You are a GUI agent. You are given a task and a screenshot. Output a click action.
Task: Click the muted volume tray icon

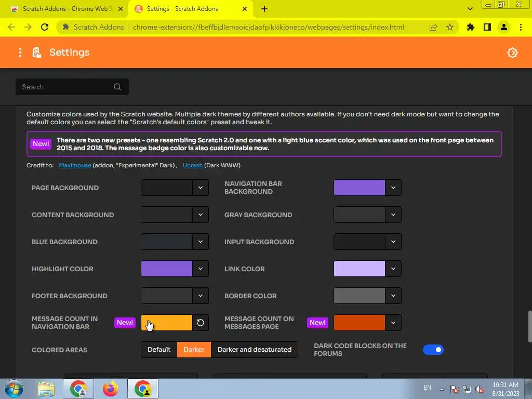[480, 389]
